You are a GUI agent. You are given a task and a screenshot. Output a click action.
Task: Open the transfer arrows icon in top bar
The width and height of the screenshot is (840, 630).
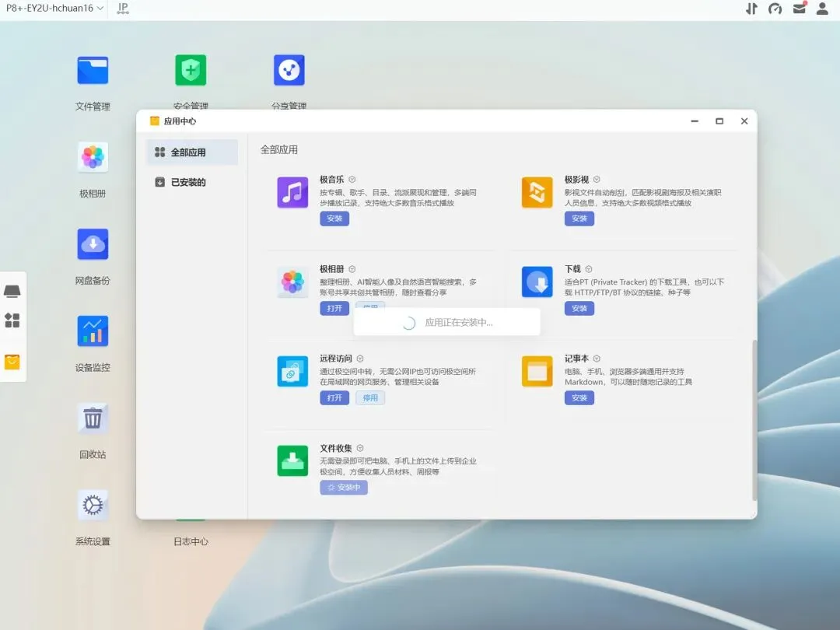pos(751,8)
